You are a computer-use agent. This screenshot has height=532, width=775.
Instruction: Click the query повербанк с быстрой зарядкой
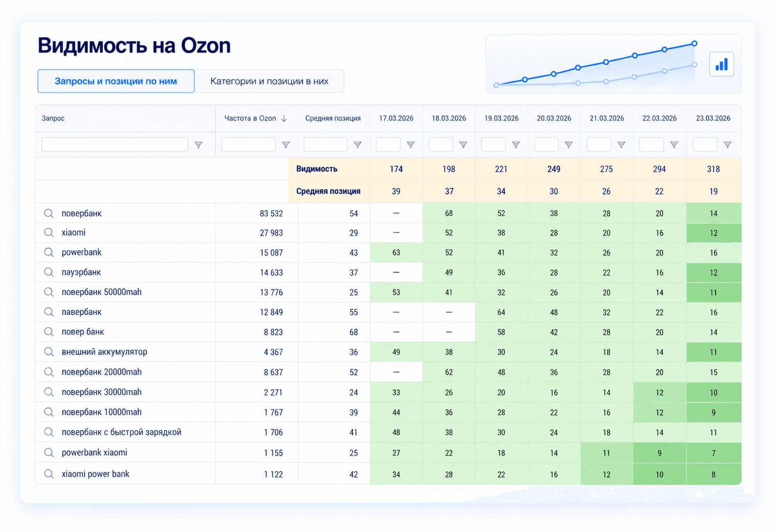[121, 432]
